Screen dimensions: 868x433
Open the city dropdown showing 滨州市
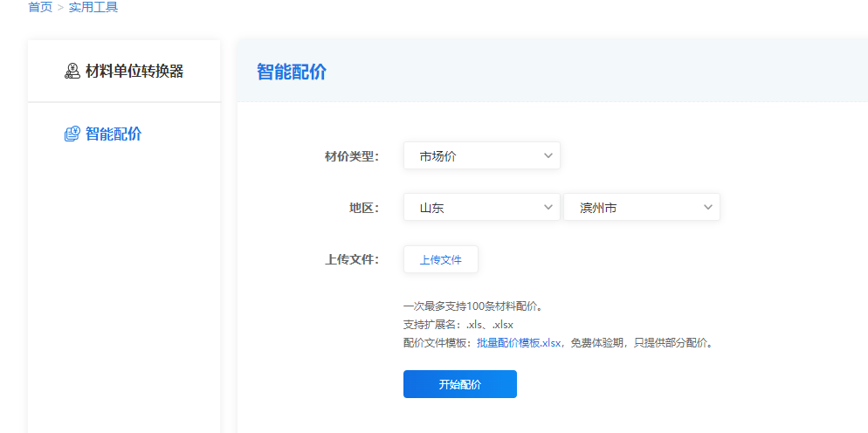click(642, 207)
